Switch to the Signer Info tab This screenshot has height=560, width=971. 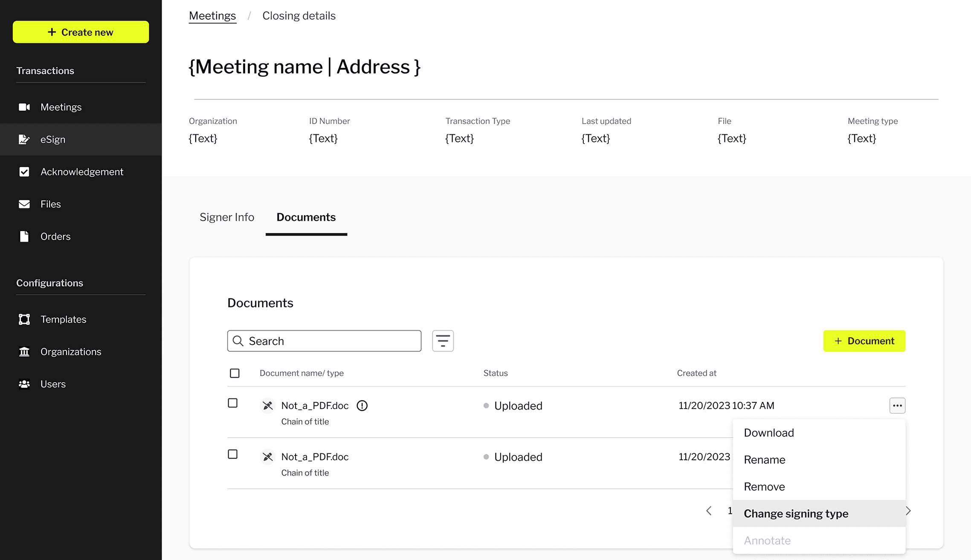[x=227, y=217]
